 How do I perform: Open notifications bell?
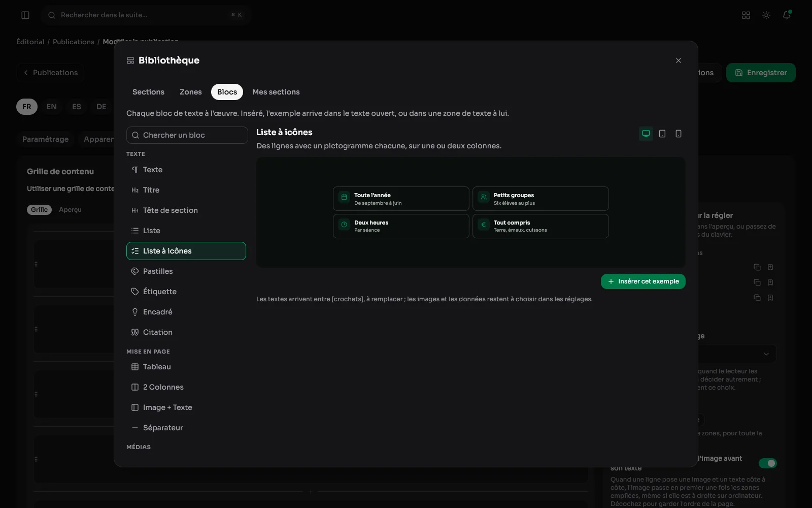[787, 15]
